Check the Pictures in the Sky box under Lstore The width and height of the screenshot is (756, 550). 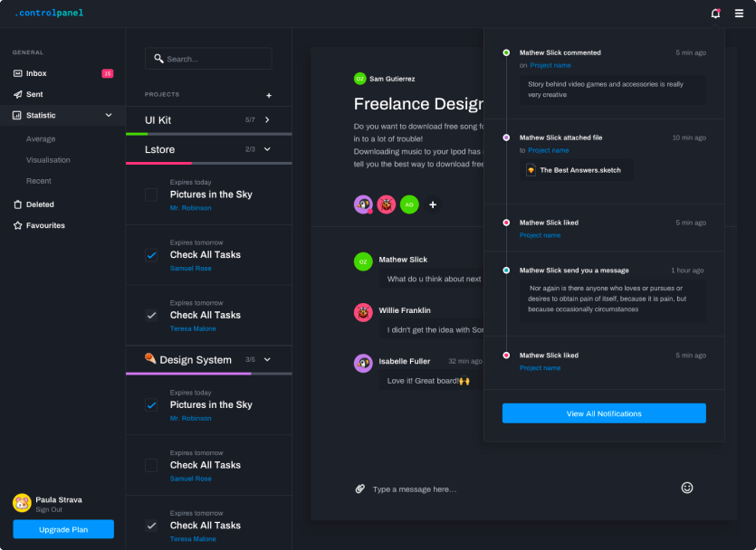(x=151, y=194)
